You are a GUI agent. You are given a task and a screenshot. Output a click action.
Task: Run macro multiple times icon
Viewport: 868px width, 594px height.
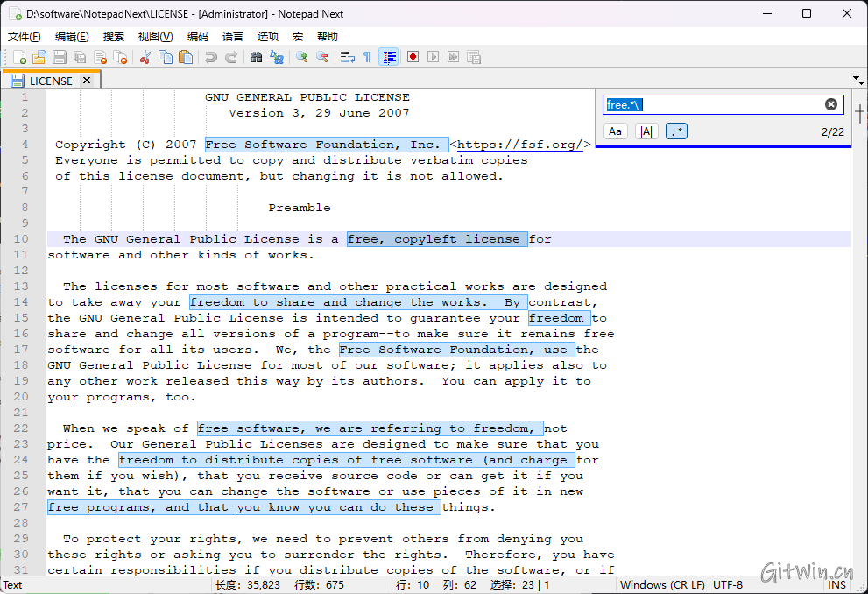coord(454,57)
